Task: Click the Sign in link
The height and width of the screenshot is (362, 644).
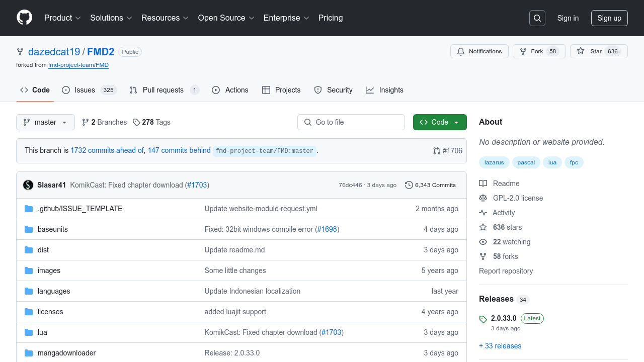Action: (x=568, y=18)
